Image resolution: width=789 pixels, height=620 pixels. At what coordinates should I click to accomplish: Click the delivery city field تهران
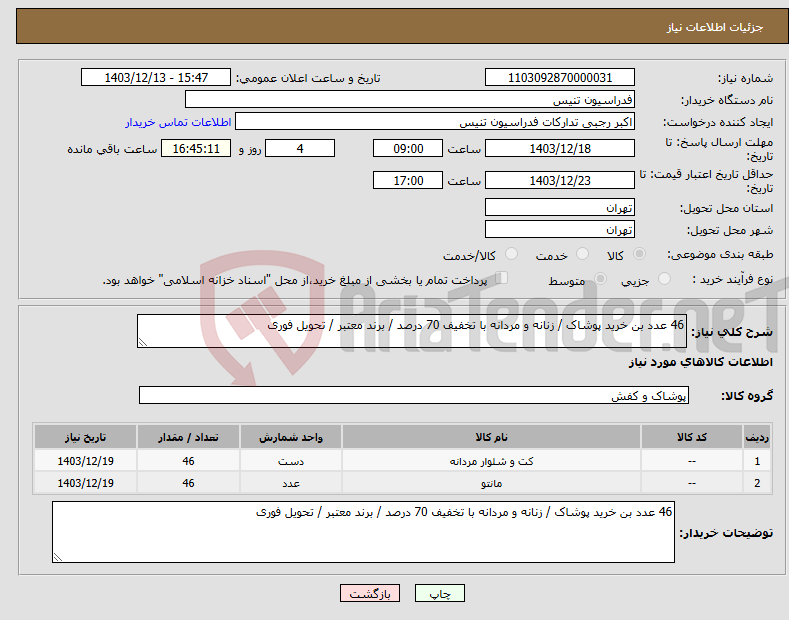(560, 229)
